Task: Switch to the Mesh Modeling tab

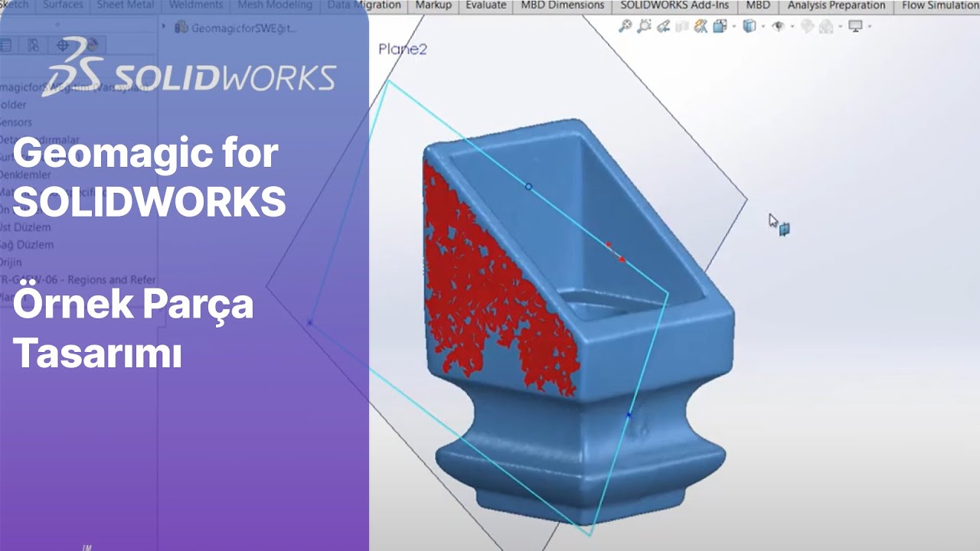Action: pos(275,5)
